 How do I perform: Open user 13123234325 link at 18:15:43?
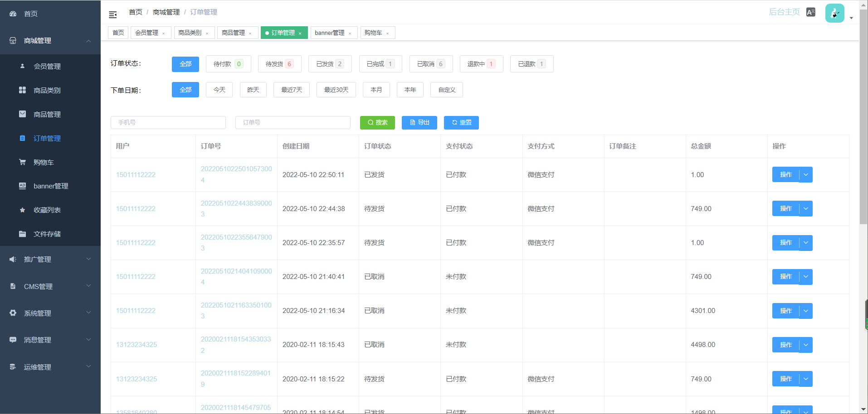pyautogui.click(x=137, y=345)
